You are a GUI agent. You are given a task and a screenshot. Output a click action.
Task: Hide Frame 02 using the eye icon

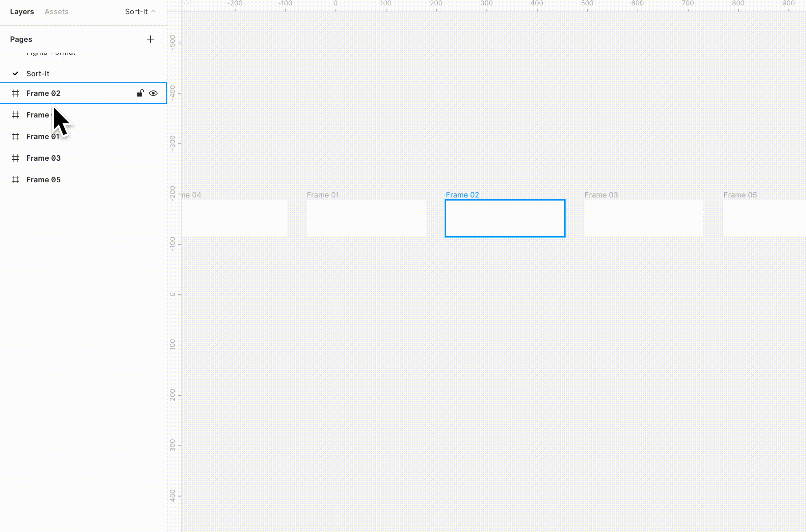point(153,93)
